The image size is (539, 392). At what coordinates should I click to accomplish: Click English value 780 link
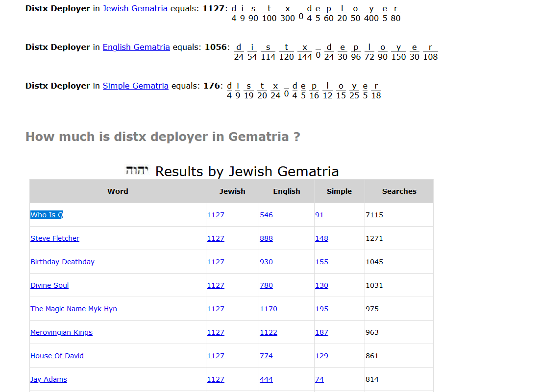tap(267, 285)
